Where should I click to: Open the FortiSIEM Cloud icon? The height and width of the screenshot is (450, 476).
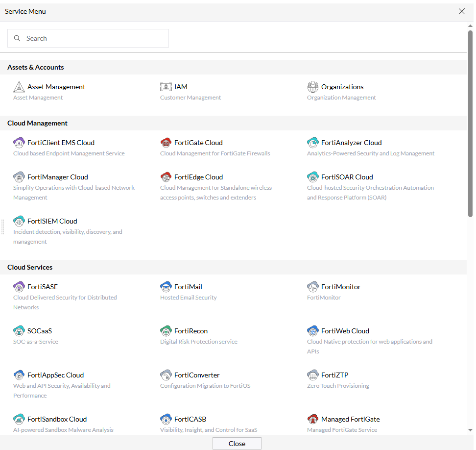19,221
